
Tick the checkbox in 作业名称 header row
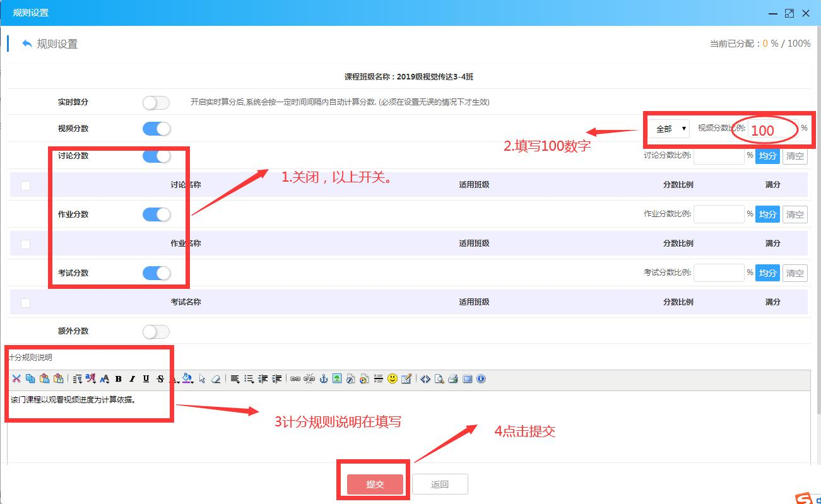25,243
